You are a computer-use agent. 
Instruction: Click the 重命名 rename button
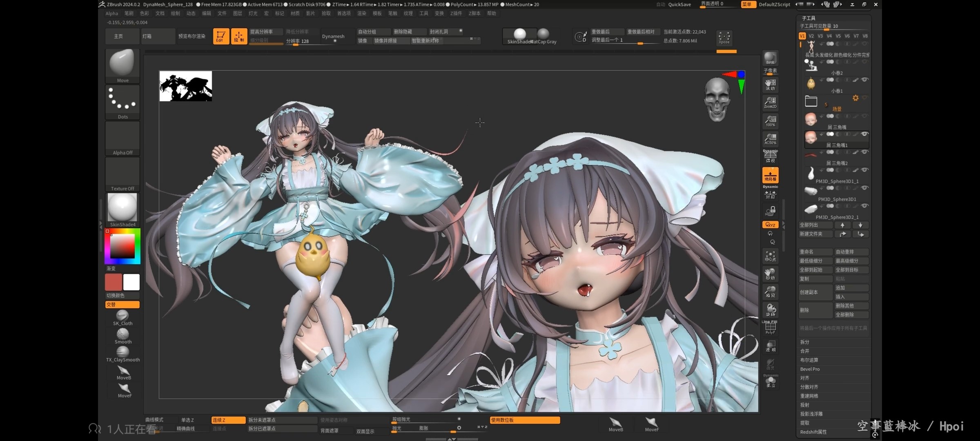[x=815, y=252]
